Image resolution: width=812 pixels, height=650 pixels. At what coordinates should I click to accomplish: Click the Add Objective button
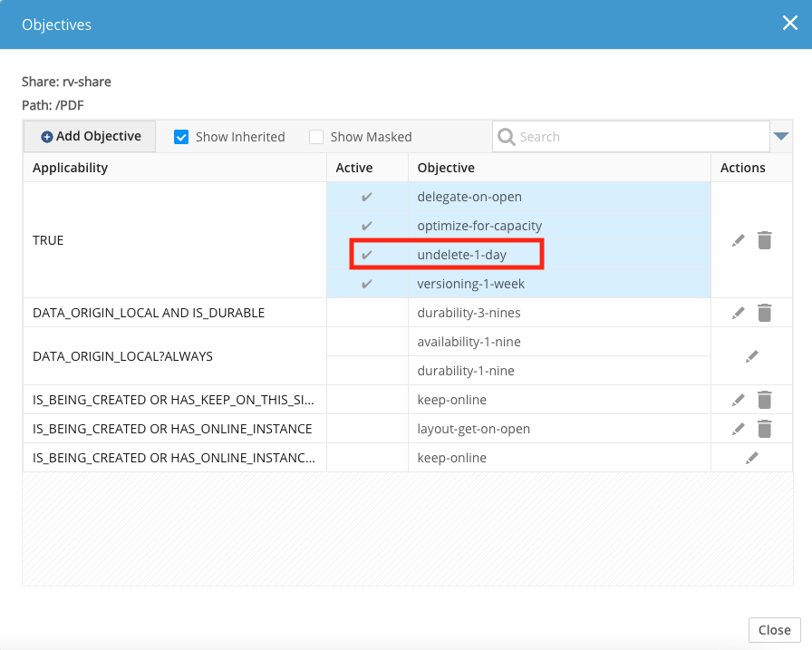pos(90,136)
